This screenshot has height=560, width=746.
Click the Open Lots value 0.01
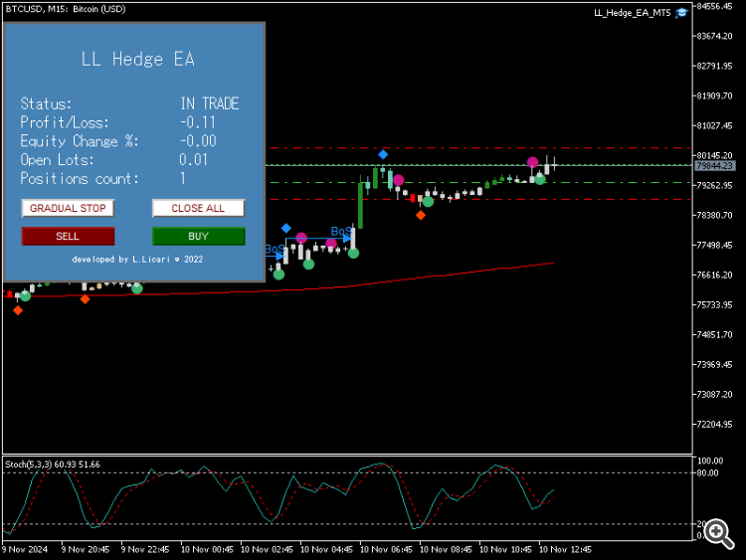(x=193, y=159)
